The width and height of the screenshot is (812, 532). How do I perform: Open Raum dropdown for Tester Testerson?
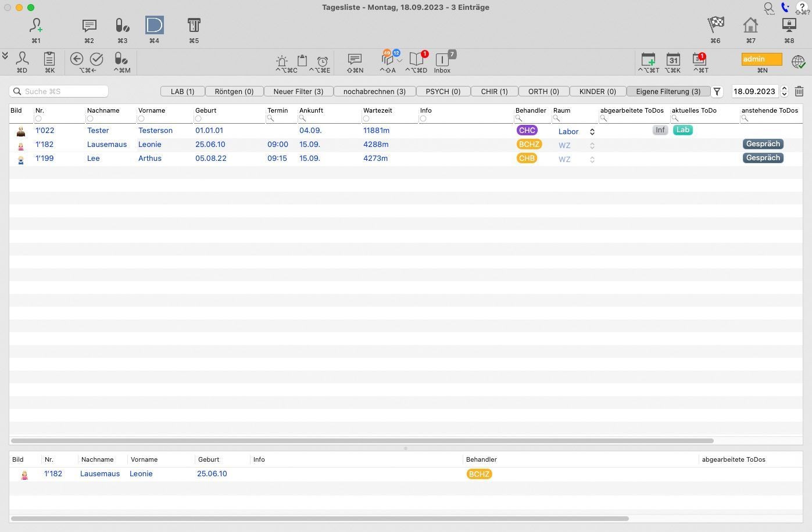(592, 132)
